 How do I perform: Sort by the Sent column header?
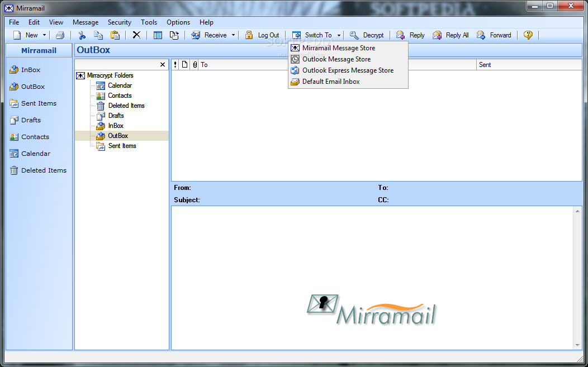coord(529,64)
